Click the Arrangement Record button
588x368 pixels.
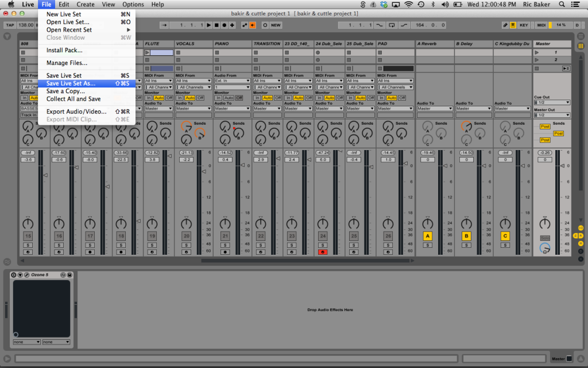[225, 25]
